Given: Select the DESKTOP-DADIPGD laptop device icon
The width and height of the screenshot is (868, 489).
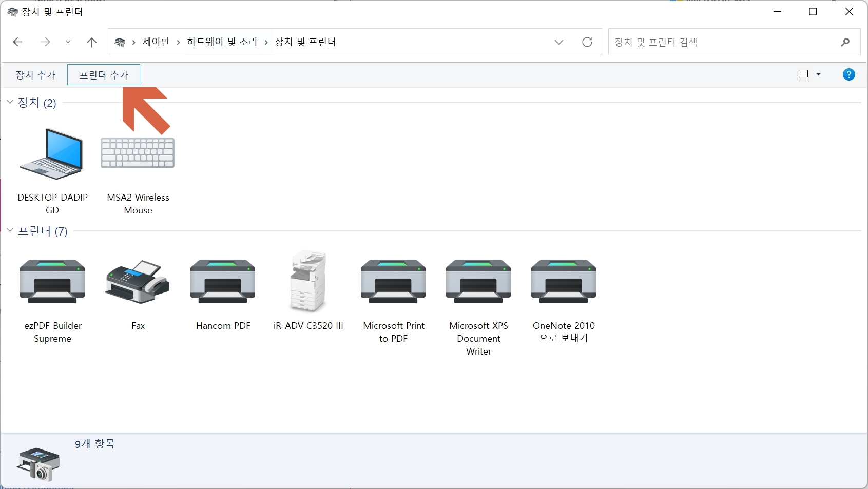Looking at the screenshot, I should [x=52, y=154].
